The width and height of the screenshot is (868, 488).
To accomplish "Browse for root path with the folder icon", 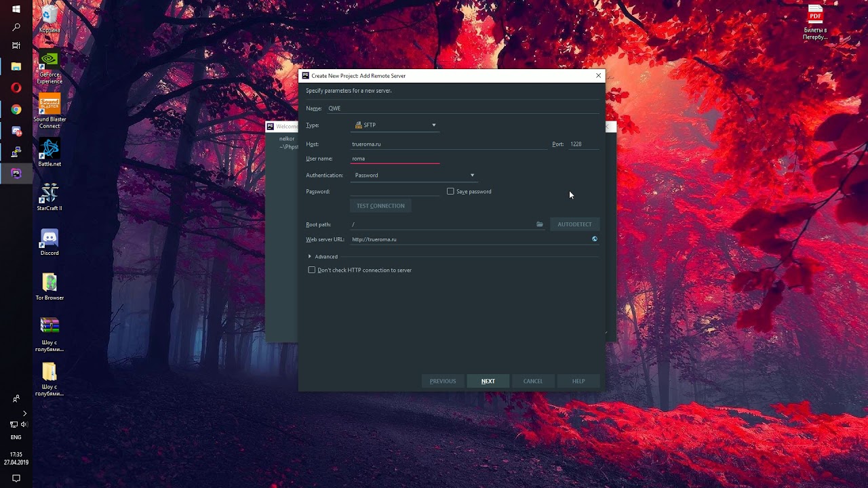I will (540, 224).
